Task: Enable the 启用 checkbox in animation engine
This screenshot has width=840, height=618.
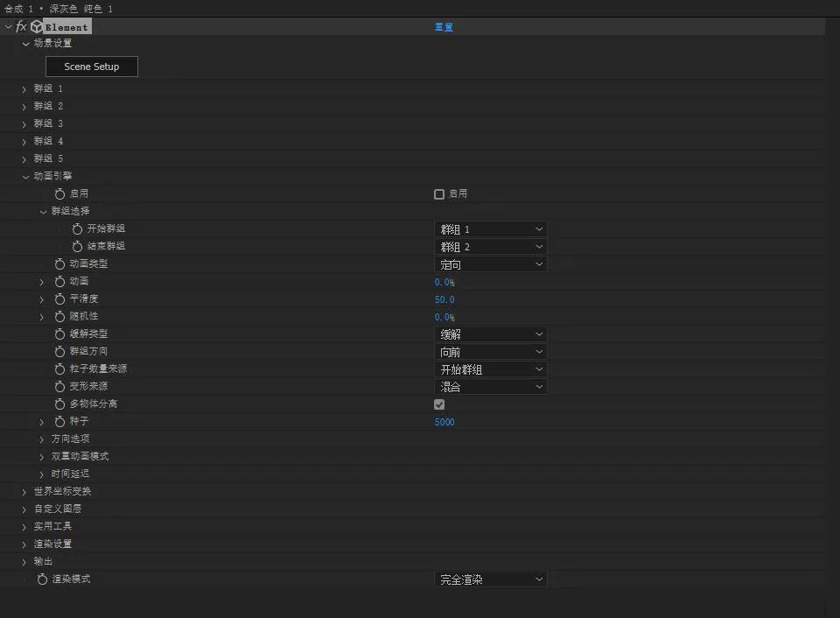Action: tap(439, 194)
